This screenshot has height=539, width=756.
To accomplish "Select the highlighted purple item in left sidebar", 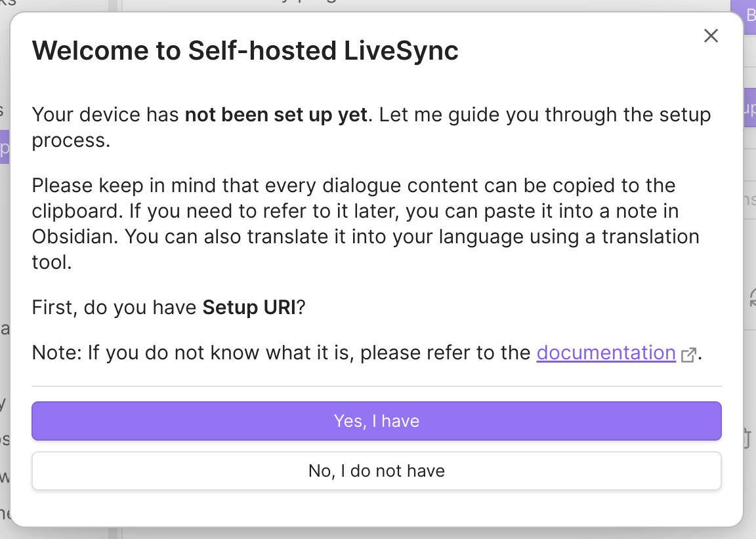I will coord(5,147).
